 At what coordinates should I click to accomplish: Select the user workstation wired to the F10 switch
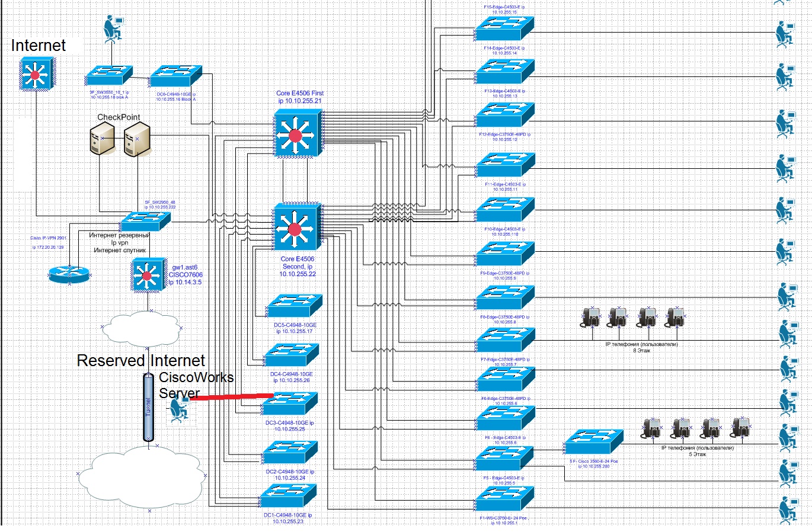[786, 253]
